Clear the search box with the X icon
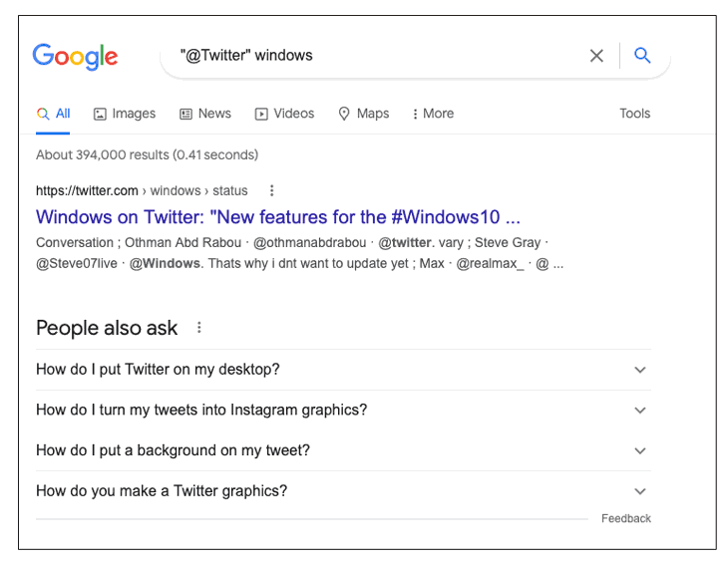The image size is (728, 563). pyautogui.click(x=596, y=56)
